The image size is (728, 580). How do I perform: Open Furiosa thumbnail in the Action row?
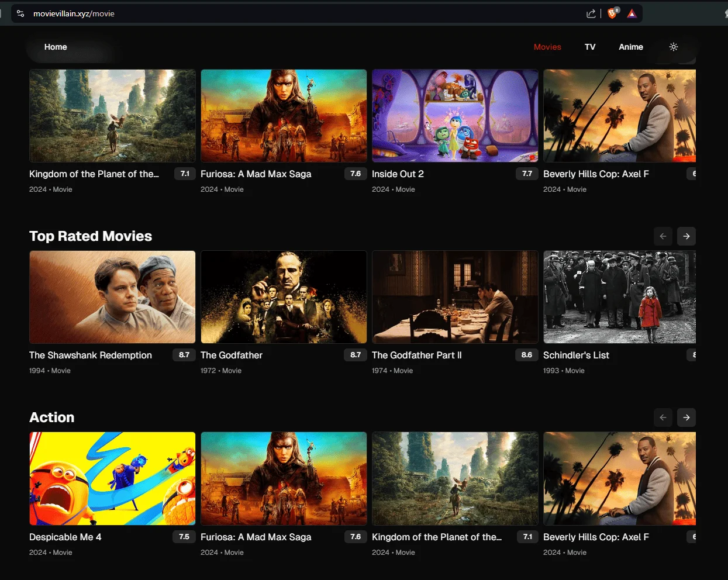pos(284,478)
